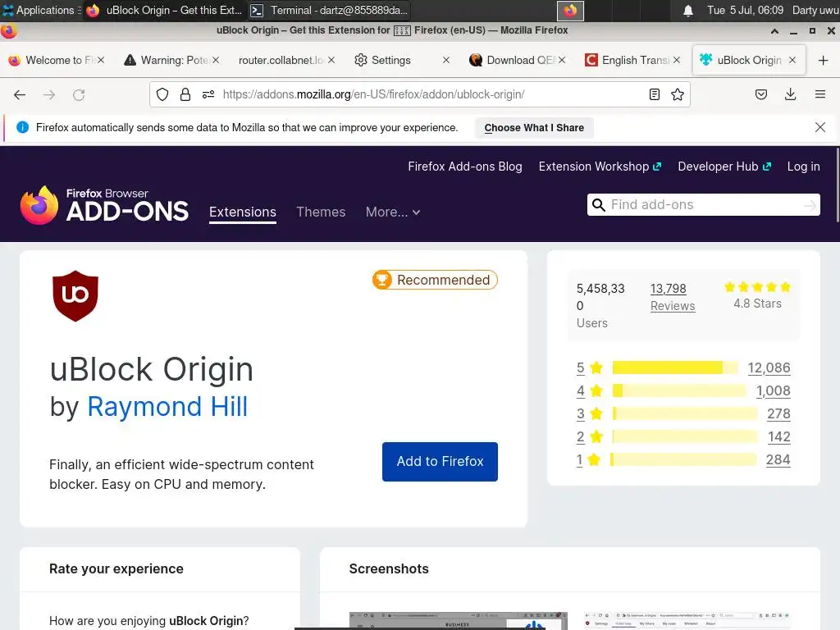Open the first screenshot thumbnail
Screen dimensions: 840x630
[458, 621]
